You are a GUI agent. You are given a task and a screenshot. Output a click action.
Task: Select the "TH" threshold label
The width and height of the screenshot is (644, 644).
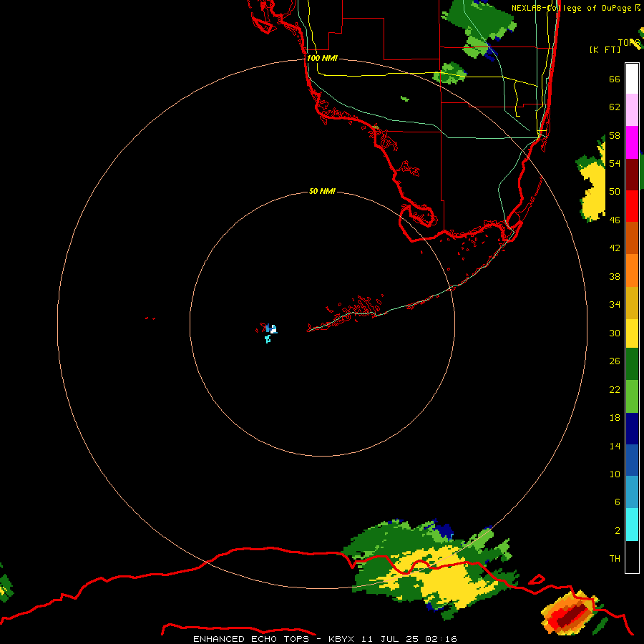615,558
